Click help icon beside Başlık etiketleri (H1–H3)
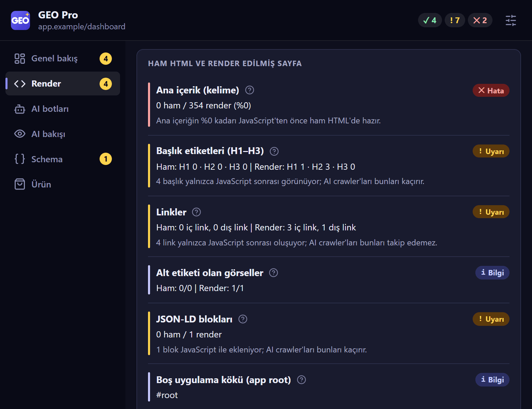This screenshot has height=409, width=532. 274,151
